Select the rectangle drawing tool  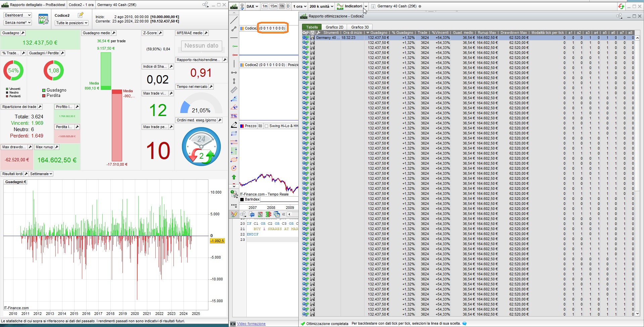234,133
